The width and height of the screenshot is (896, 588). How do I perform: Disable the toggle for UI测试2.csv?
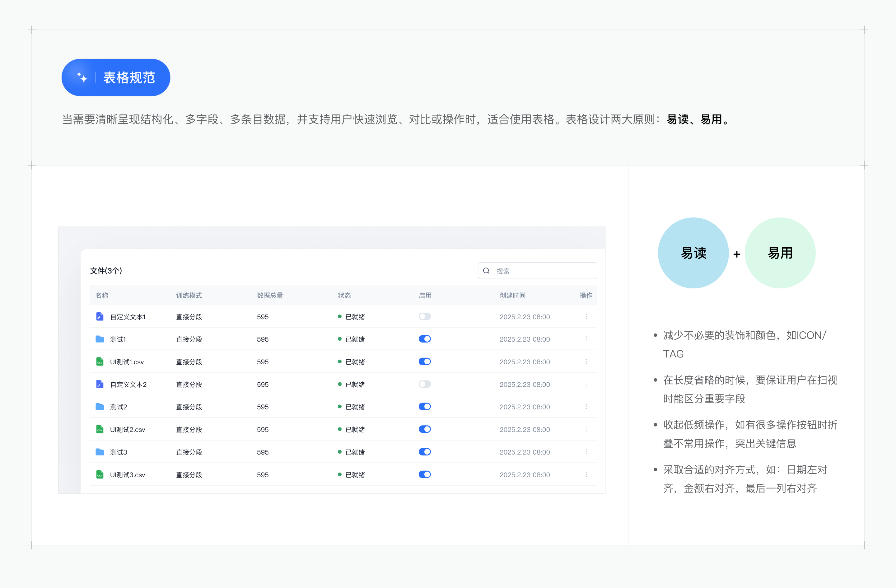(x=425, y=429)
